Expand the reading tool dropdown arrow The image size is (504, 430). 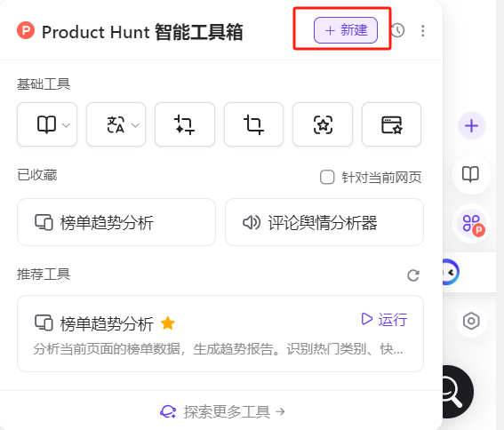pos(66,125)
